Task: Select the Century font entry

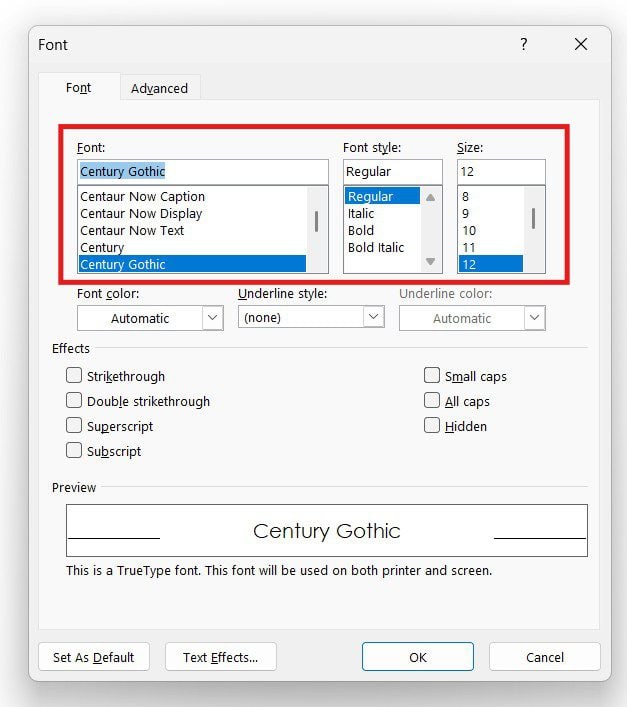Action: point(192,248)
